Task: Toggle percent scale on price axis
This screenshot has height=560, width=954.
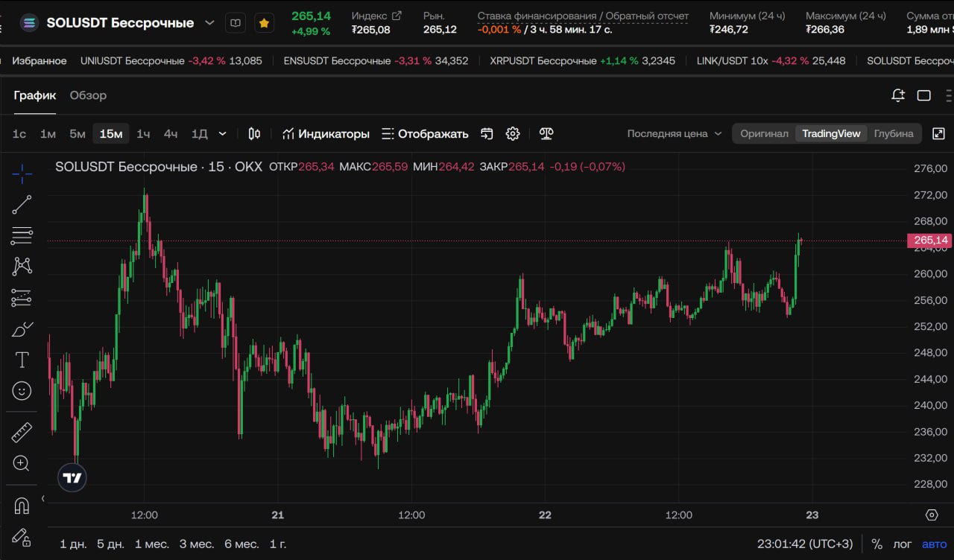Action: click(x=877, y=544)
